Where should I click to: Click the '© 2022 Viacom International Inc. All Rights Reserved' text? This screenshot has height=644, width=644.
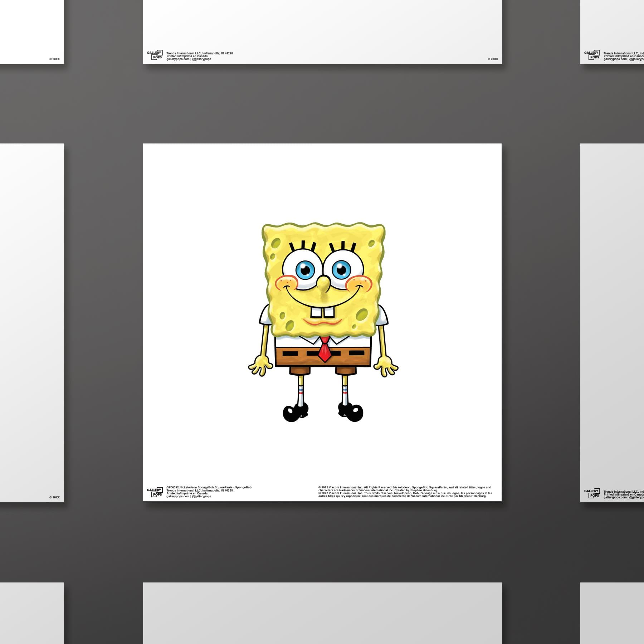click(355, 487)
